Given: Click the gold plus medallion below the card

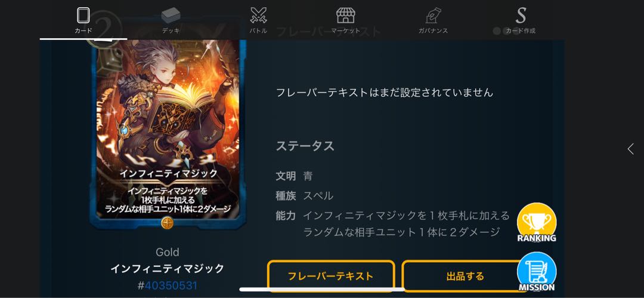Looking at the screenshot, I should pyautogui.click(x=167, y=223).
